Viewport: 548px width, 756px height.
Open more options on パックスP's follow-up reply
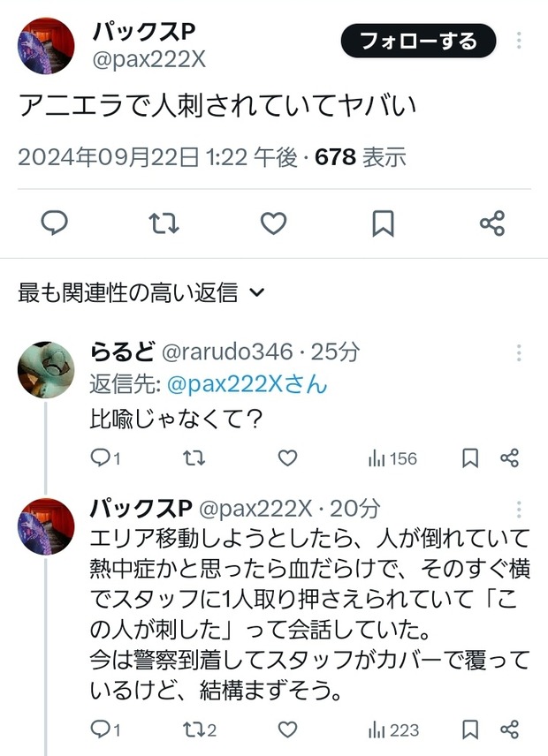coord(519,510)
